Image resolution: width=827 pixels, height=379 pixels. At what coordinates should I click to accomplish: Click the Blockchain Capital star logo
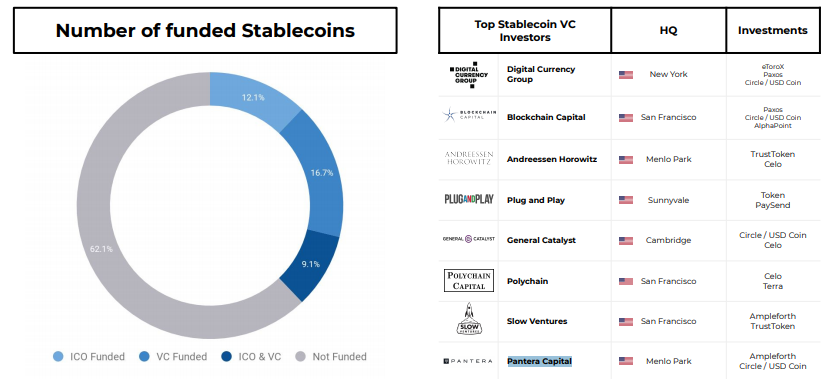(x=469, y=116)
